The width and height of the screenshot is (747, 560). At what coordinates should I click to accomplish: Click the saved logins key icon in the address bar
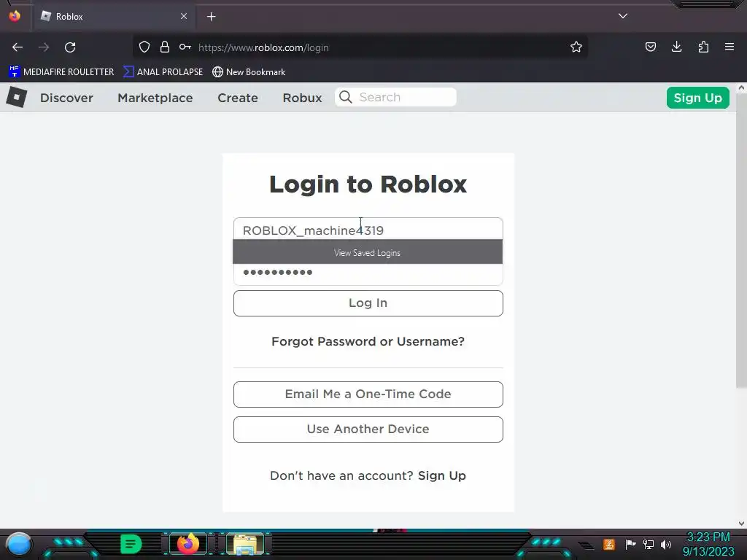click(185, 47)
